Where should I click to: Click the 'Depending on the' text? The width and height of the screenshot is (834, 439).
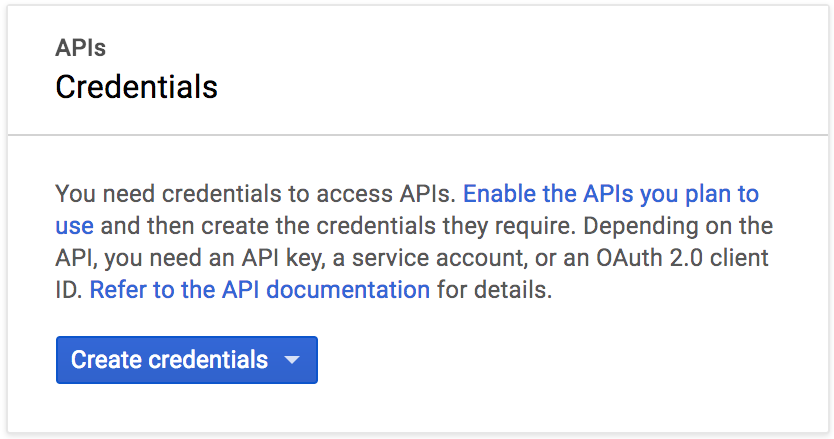tap(678, 226)
